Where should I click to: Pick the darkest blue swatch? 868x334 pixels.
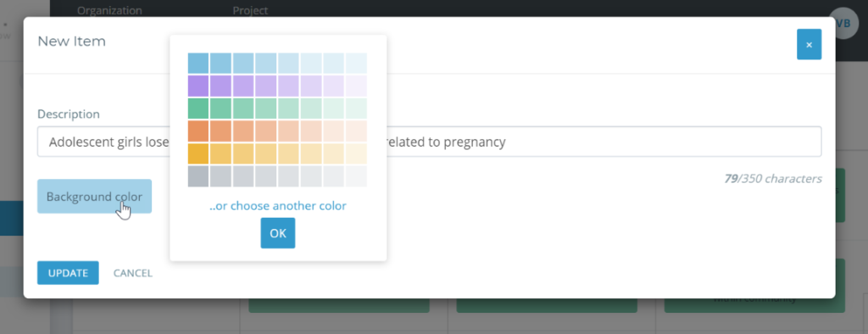[x=198, y=63]
